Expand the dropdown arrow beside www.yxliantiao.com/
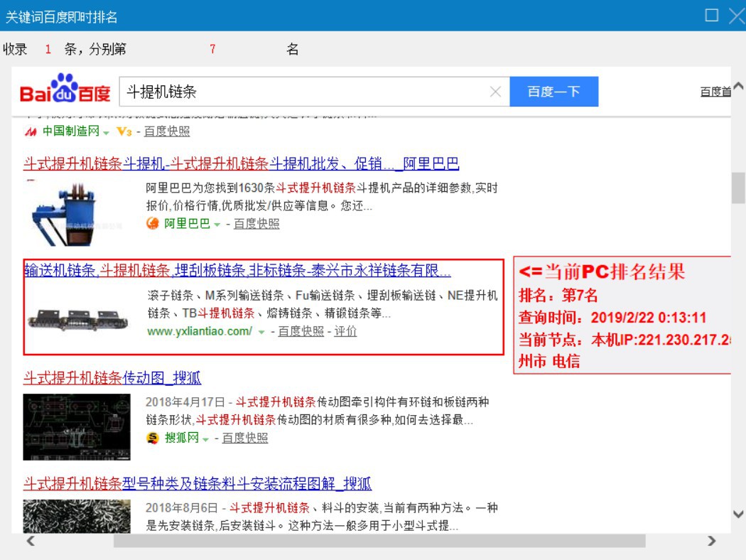Image resolution: width=746 pixels, height=560 pixels. 261,332
